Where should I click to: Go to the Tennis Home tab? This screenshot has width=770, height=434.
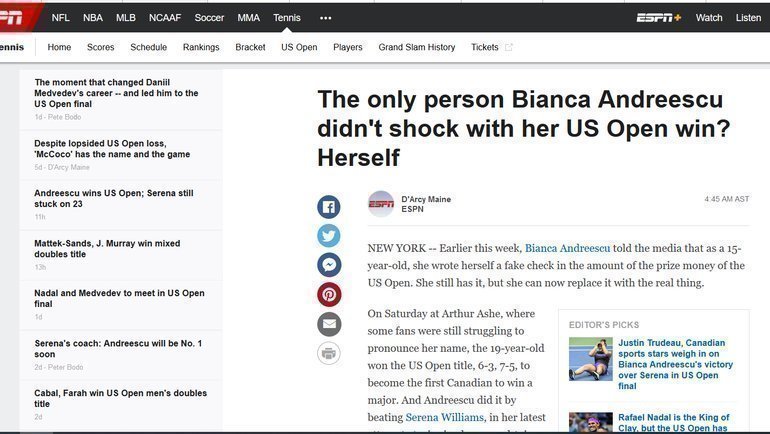[59, 47]
